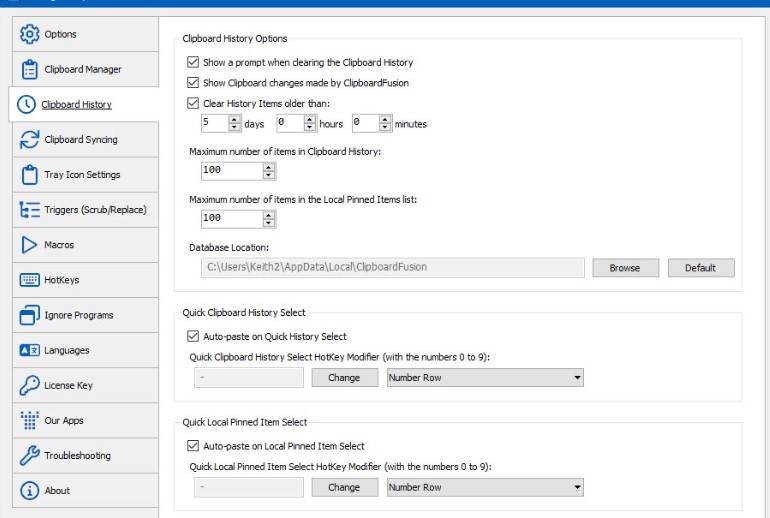The image size is (770, 518).
Task: Select the HotKeys keyboard icon
Action: [x=29, y=280]
